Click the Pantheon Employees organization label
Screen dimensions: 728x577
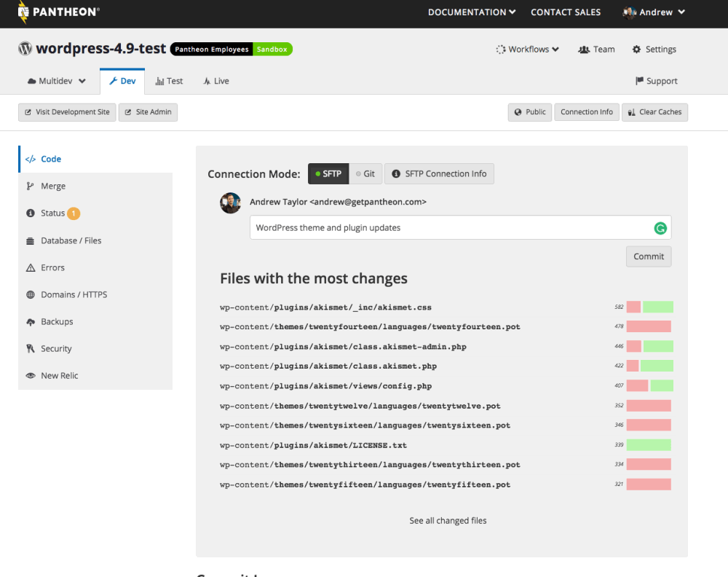(212, 50)
